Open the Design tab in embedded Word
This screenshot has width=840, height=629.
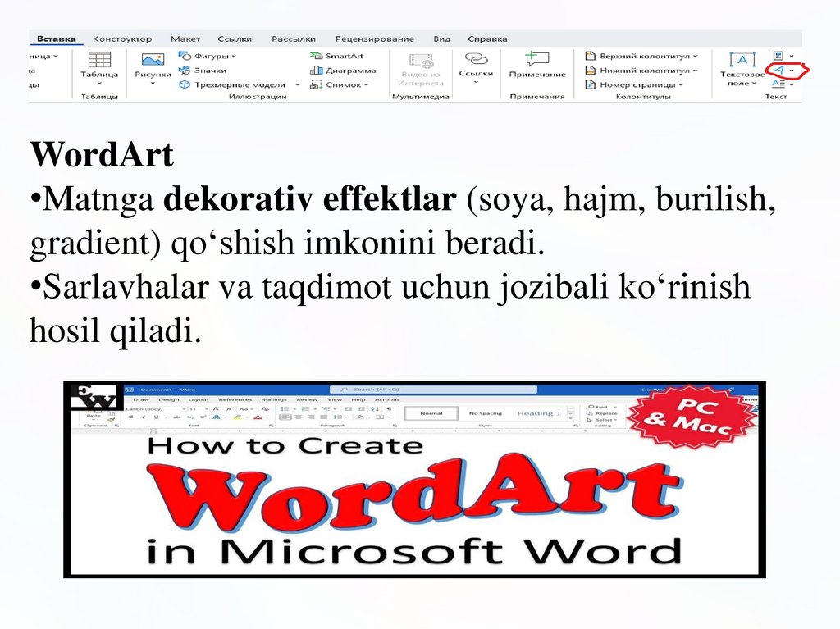pos(168,399)
